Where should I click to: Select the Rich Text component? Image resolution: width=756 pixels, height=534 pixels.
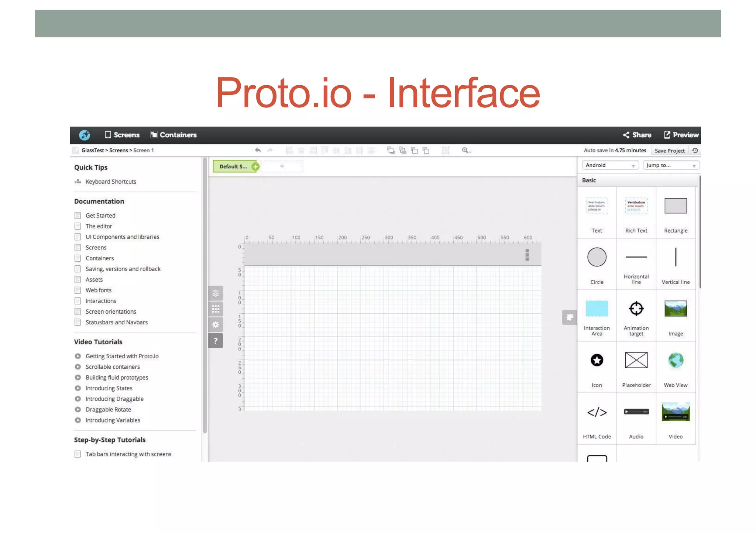pyautogui.click(x=636, y=212)
